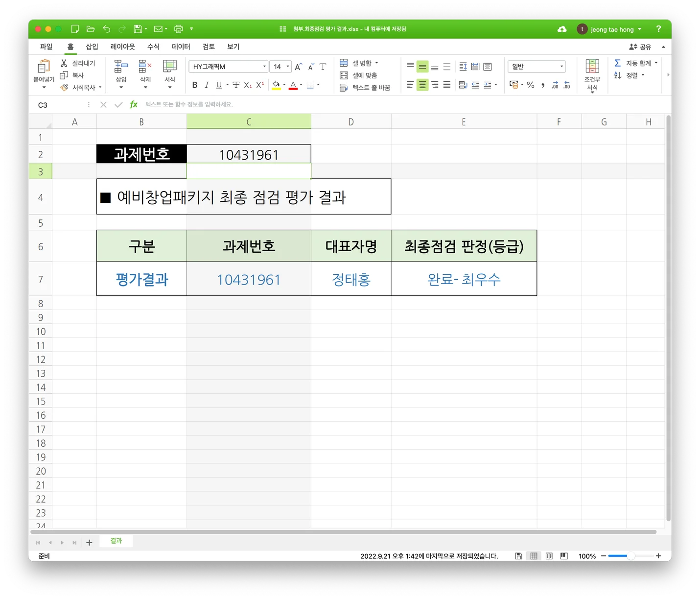Click the cloud upload icon

[562, 29]
